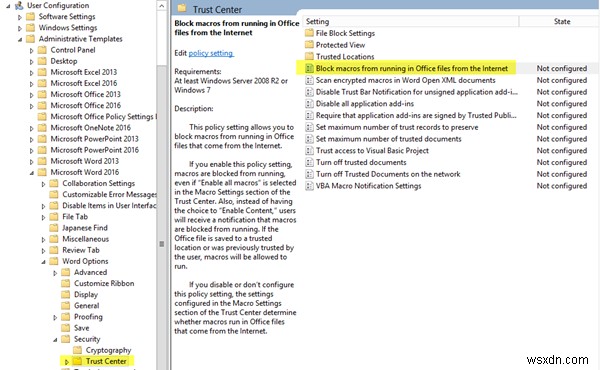Select the Miscellaneous tree item
Viewport: 600px width, 370px height.
pos(85,239)
